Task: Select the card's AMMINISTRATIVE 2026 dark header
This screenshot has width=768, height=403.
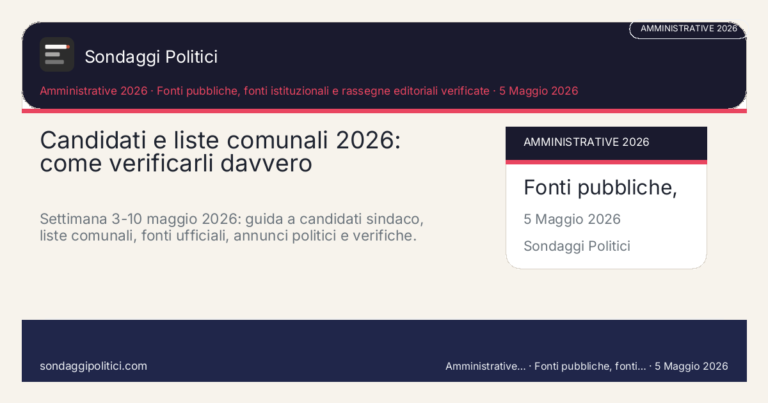Action: tap(606, 143)
